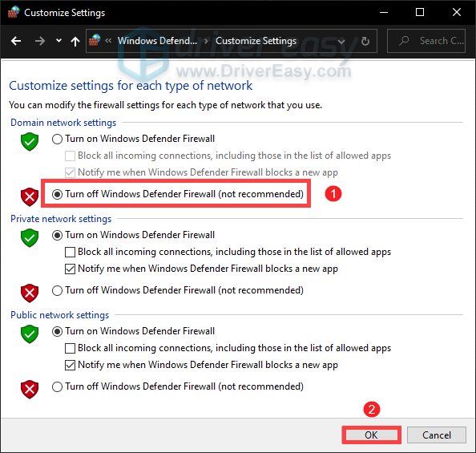
Task: Click green shield icon under Private settings
Action: [30, 238]
